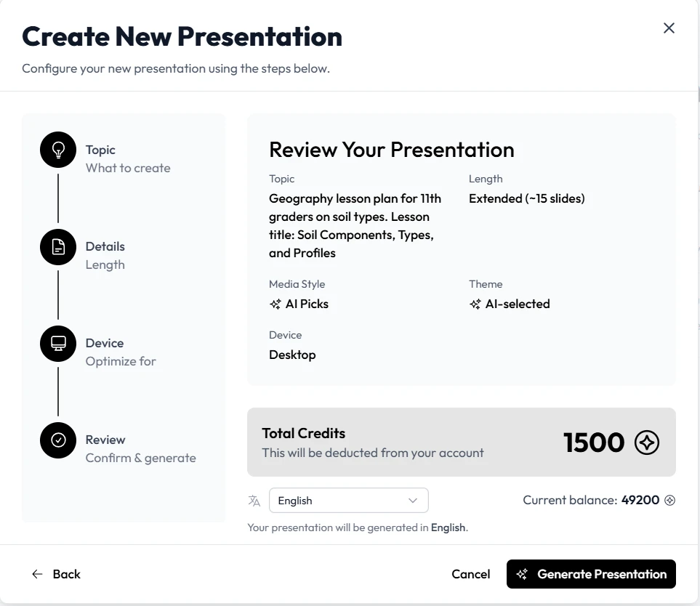Click the 'Total Credits' heading
Viewport: 700px width, 606px height.
(304, 433)
